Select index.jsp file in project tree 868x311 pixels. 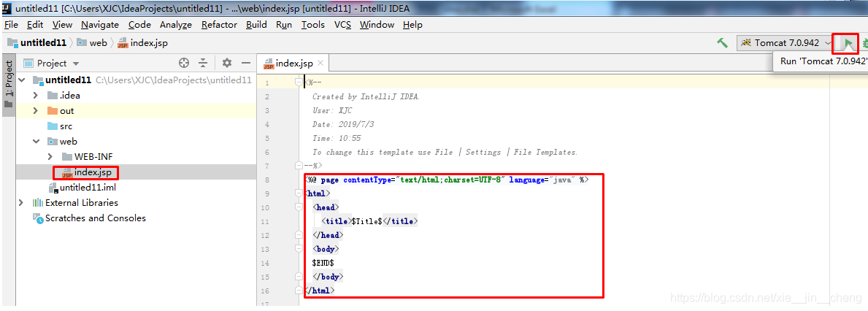87,172
